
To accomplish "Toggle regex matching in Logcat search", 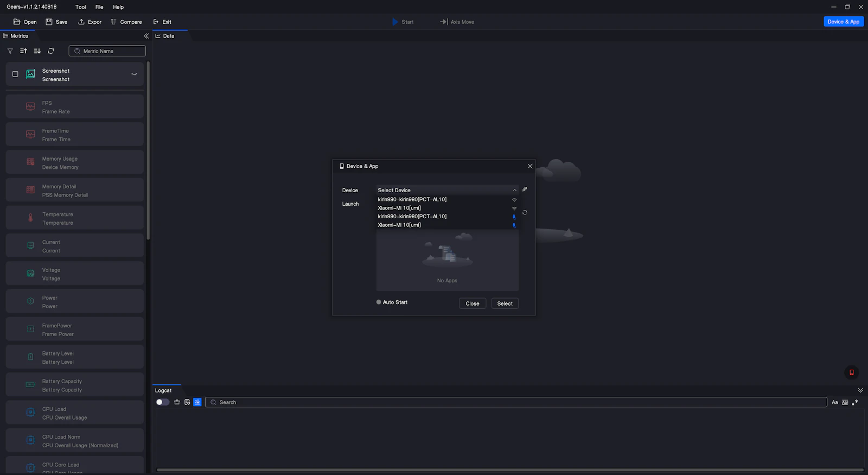I will click(855, 402).
